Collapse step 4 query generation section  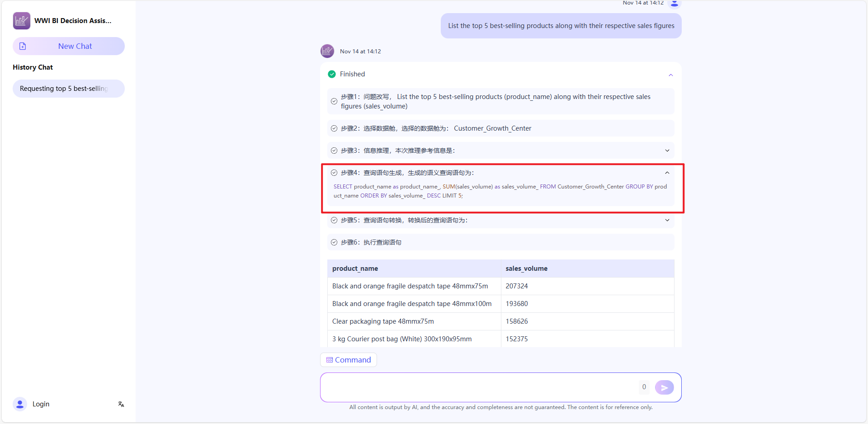667,173
